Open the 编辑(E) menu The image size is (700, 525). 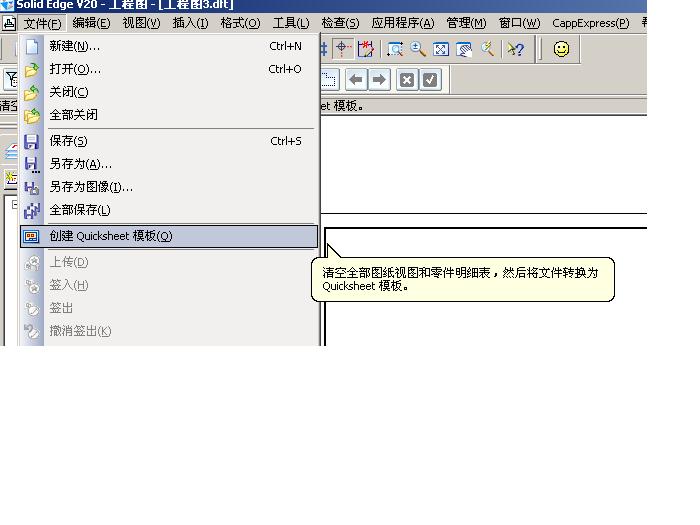[92, 23]
